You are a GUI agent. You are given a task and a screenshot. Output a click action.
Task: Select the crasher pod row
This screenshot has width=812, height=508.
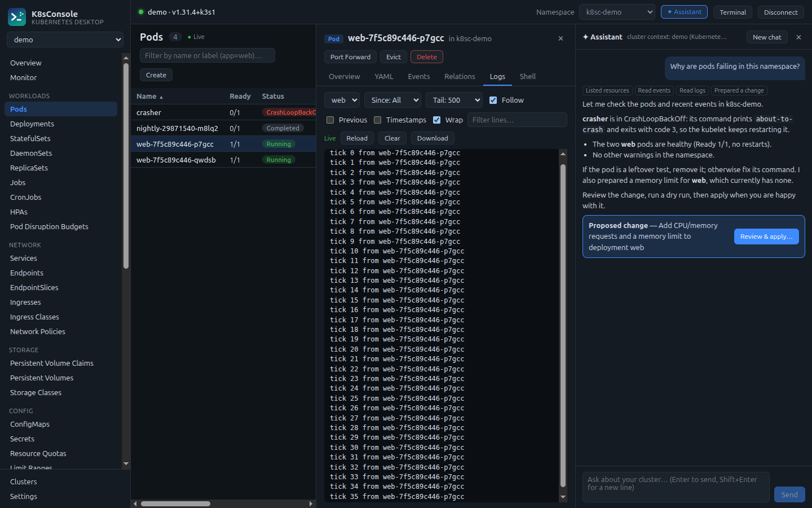[223, 112]
